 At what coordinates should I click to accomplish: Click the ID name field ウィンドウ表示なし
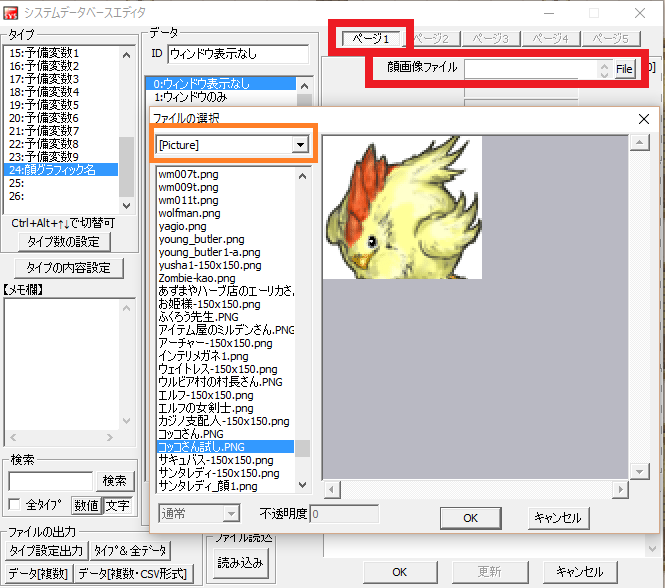(x=238, y=54)
